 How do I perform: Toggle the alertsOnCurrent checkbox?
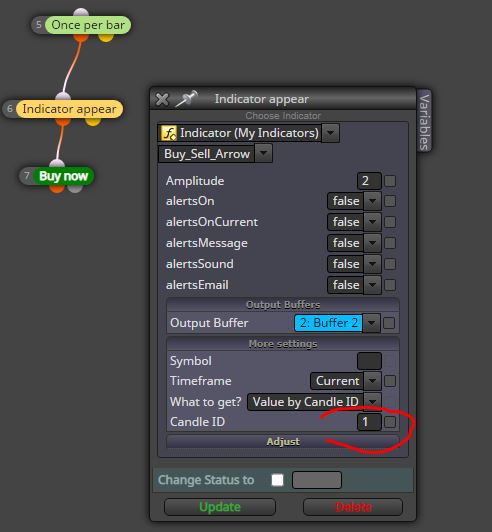(390, 222)
